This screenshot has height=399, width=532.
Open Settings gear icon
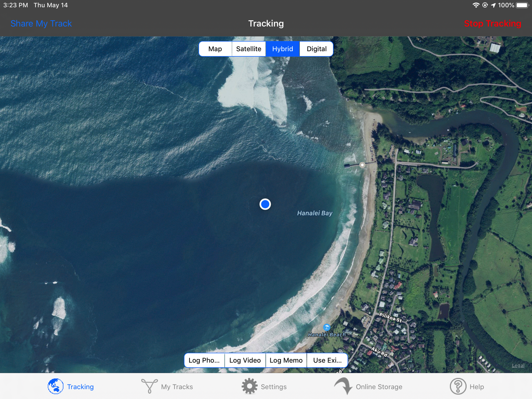[249, 387]
